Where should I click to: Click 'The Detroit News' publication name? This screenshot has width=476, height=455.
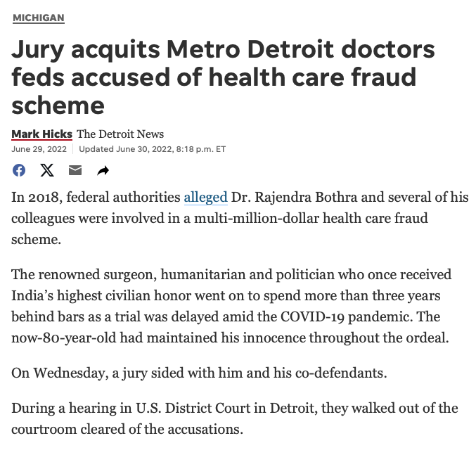tap(120, 134)
